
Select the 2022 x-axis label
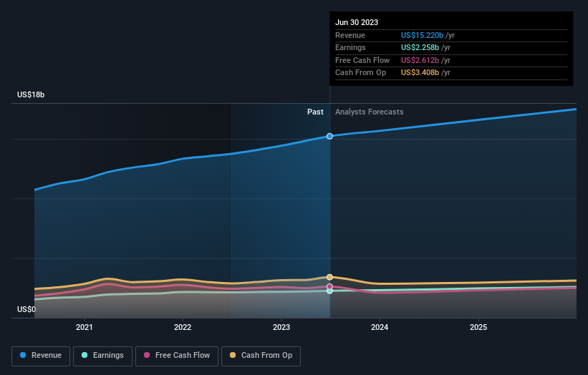pos(183,327)
